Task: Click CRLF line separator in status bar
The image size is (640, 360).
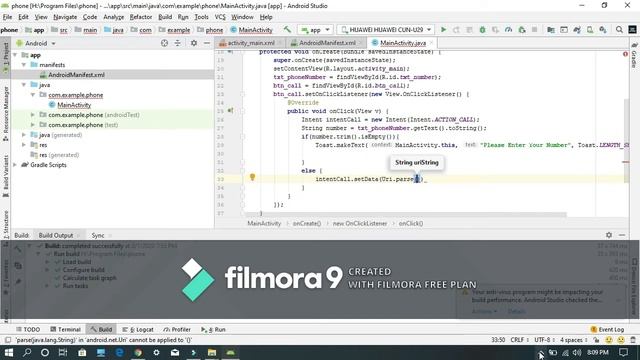Action: click(x=519, y=340)
